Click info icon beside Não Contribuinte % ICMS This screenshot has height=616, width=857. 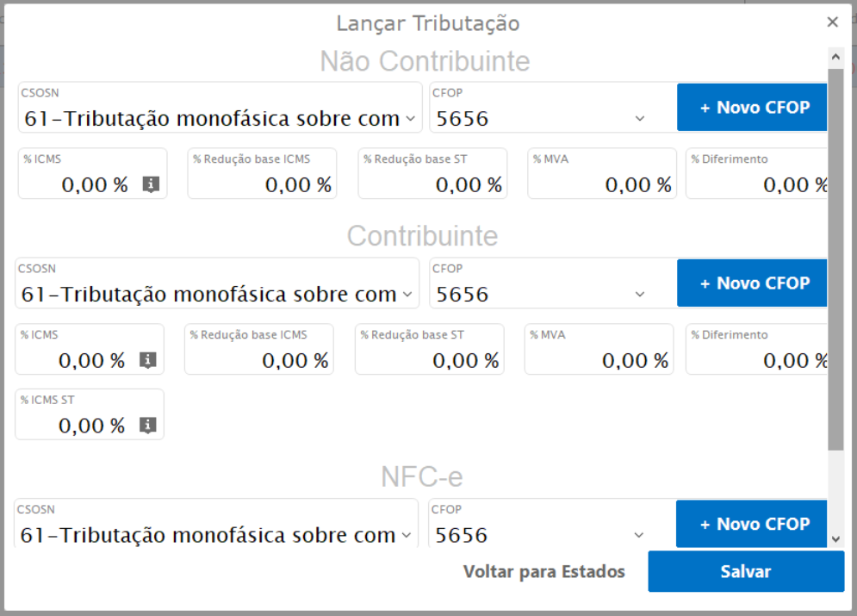coord(151,184)
